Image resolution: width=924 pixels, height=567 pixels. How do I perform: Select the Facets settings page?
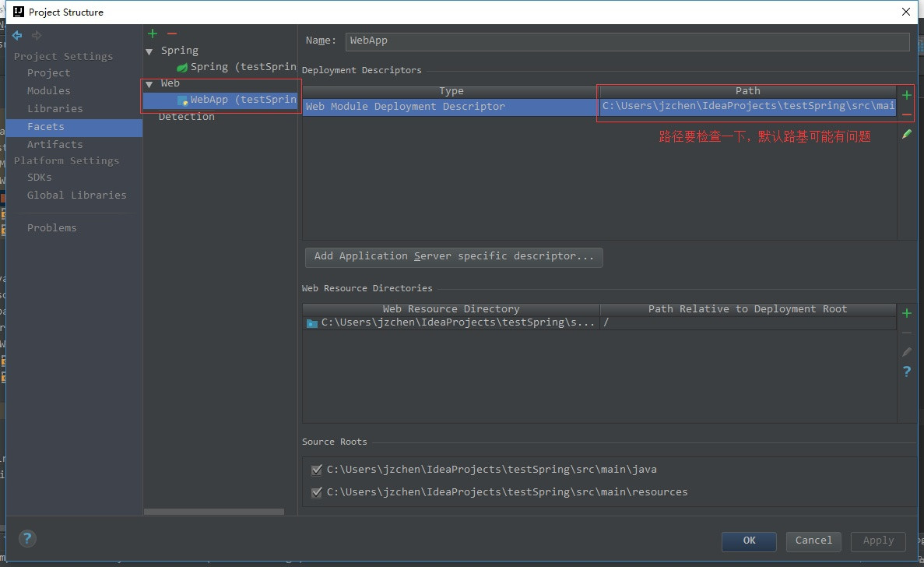coord(74,127)
